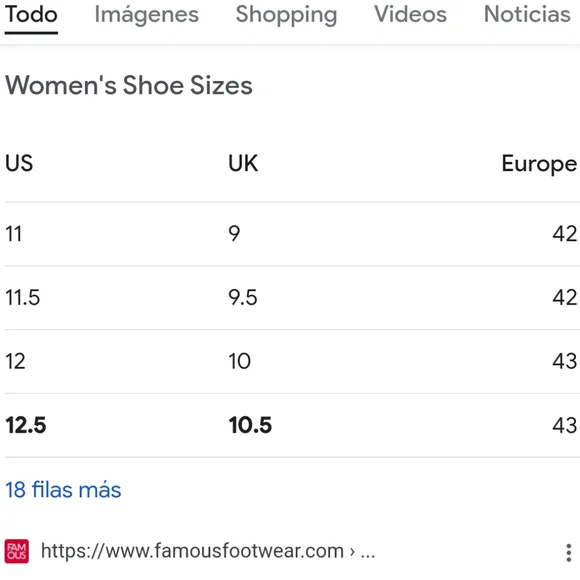Click the bold 10.5 UK size
Image resolution: width=580 pixels, height=580 pixels.
250,425
